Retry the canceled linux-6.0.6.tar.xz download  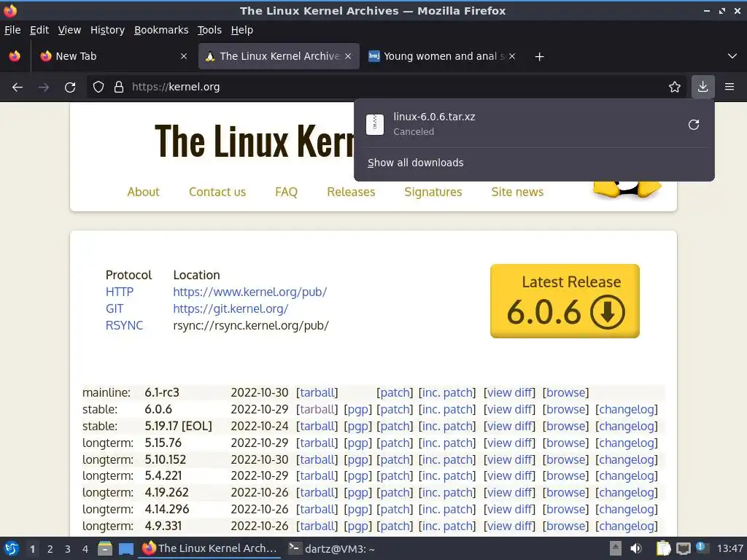tap(694, 125)
